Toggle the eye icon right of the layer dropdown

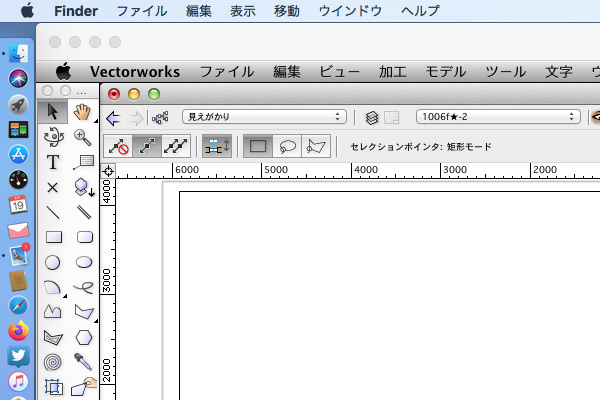(596, 117)
